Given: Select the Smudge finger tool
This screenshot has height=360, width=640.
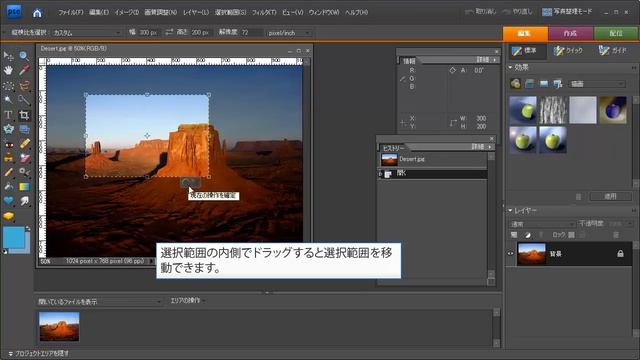Looking at the screenshot, I should point(24,201).
